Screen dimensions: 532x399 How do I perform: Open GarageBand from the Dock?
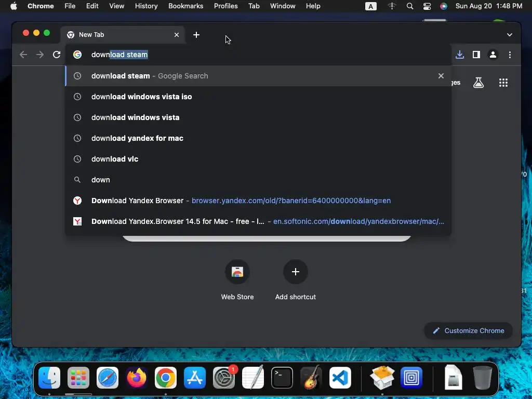coord(311,378)
